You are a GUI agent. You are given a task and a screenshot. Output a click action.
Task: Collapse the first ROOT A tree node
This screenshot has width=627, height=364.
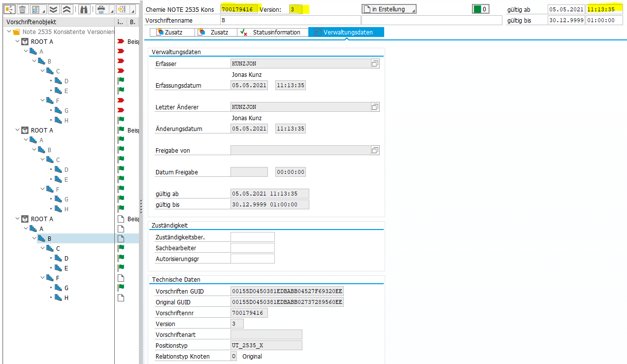pos(17,41)
